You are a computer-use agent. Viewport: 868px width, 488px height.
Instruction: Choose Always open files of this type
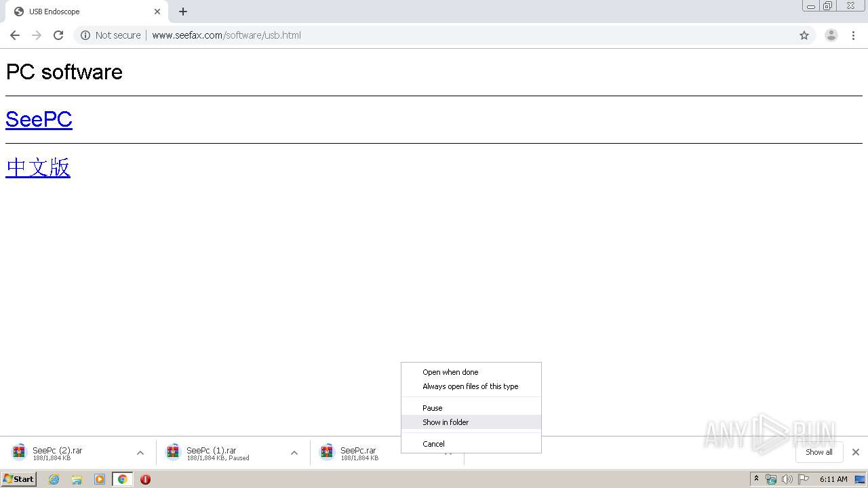pos(471,386)
